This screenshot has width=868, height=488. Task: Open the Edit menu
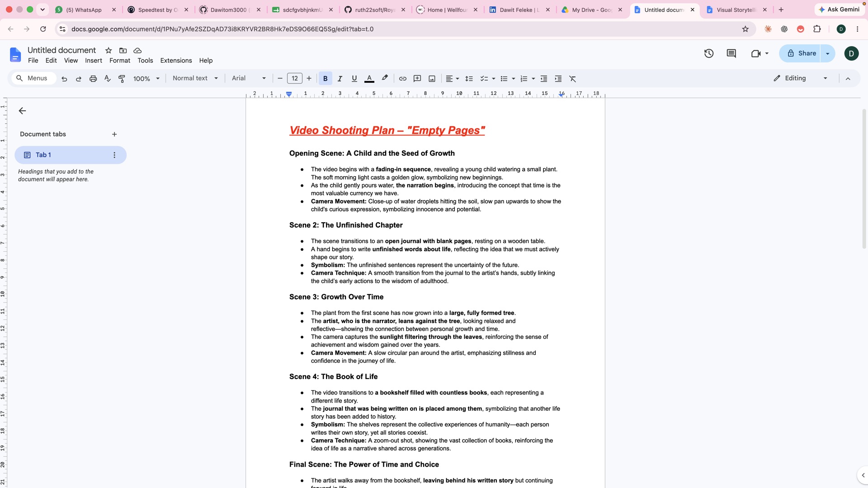(51, 61)
